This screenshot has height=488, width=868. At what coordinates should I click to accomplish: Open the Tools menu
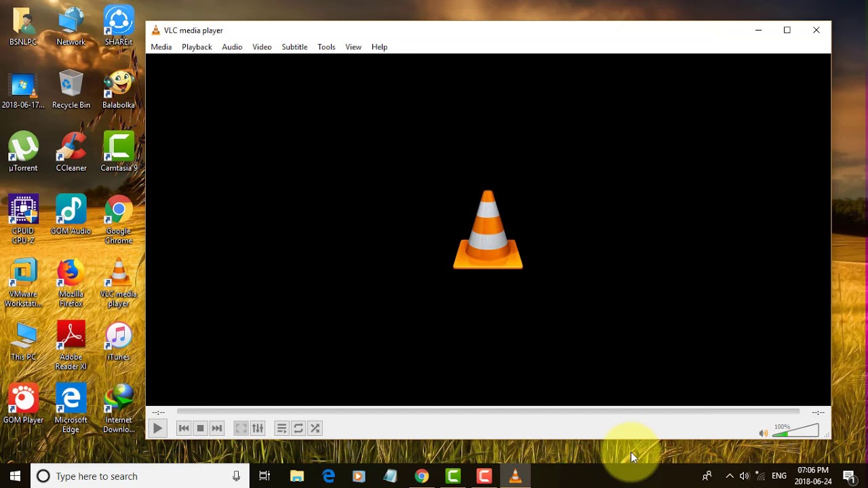pyautogui.click(x=326, y=47)
